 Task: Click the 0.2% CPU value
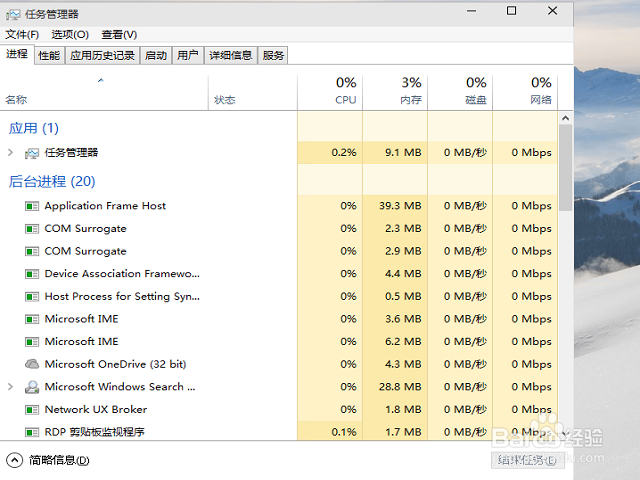tap(344, 153)
